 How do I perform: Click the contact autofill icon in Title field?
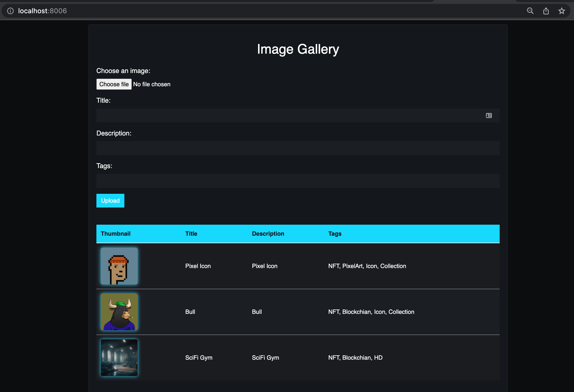tap(489, 115)
